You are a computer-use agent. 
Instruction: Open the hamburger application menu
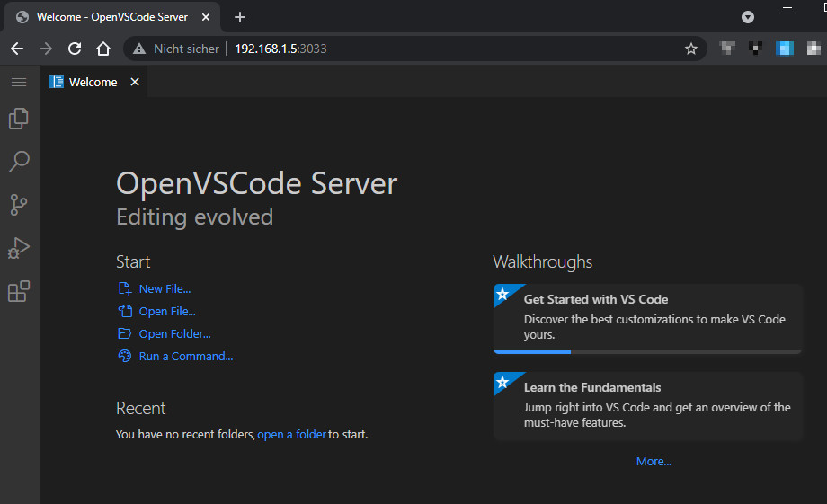click(x=19, y=82)
